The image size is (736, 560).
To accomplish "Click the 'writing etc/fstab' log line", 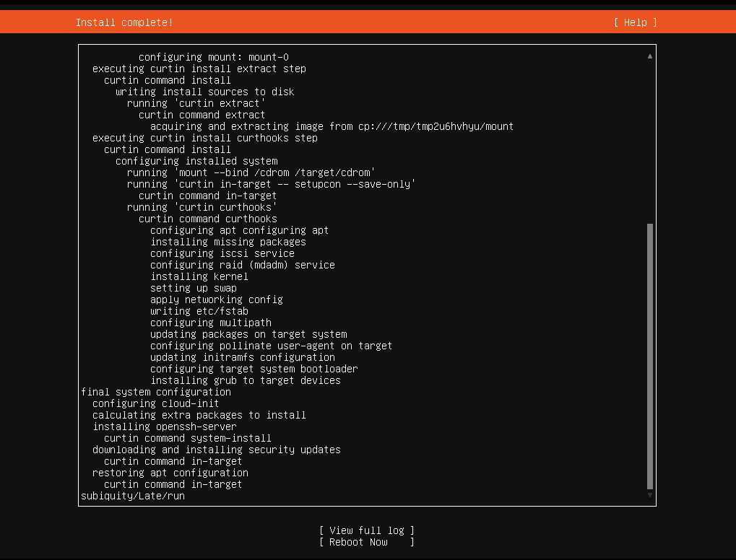I will 199,310.
